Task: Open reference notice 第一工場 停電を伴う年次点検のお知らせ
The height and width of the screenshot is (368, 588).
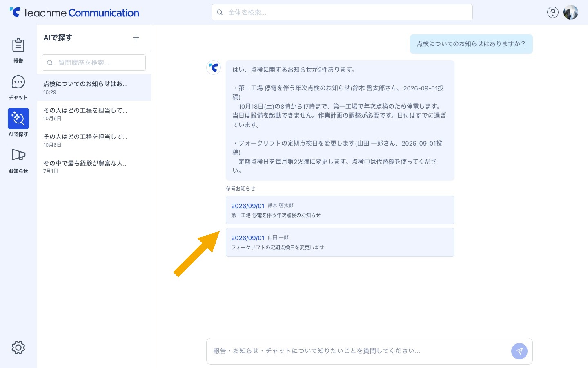Action: point(340,210)
